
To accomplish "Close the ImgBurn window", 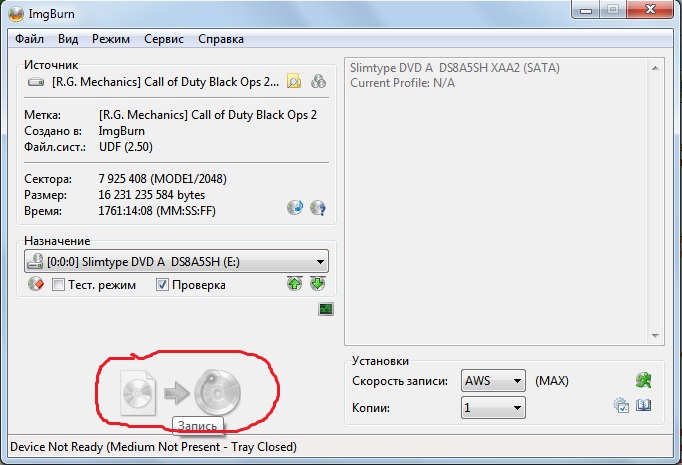I will coord(651,10).
